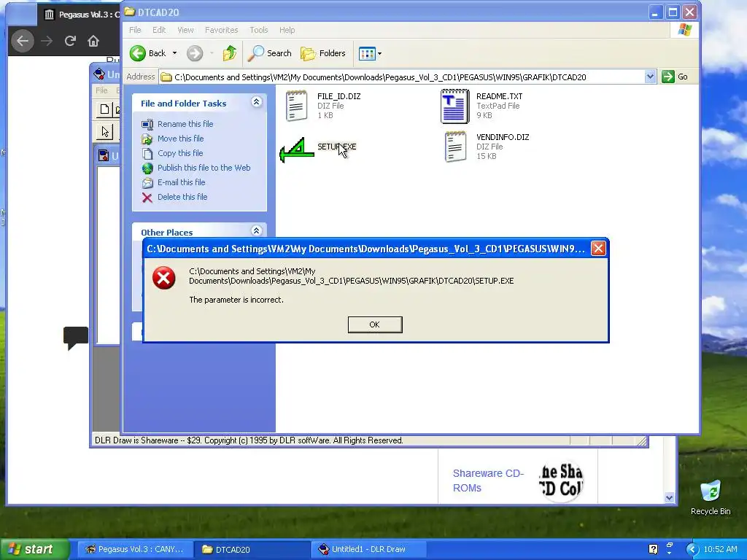Switch to Untitled1 - DLR Draw taskbar button
Image resolution: width=747 pixels, height=560 pixels.
369,550
